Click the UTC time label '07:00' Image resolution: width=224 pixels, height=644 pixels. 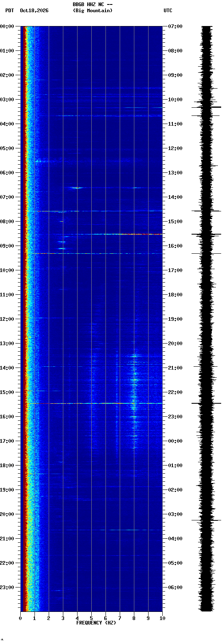pyautogui.click(x=175, y=26)
